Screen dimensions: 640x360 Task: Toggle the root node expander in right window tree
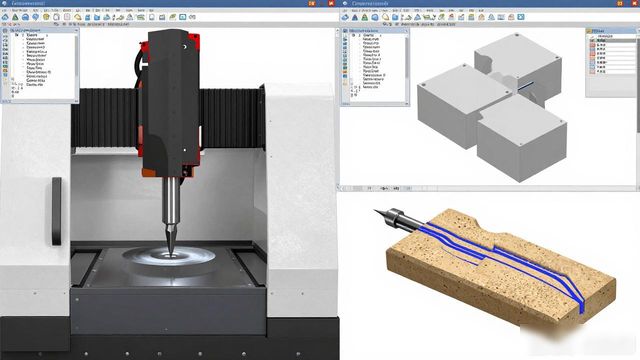tap(353, 36)
